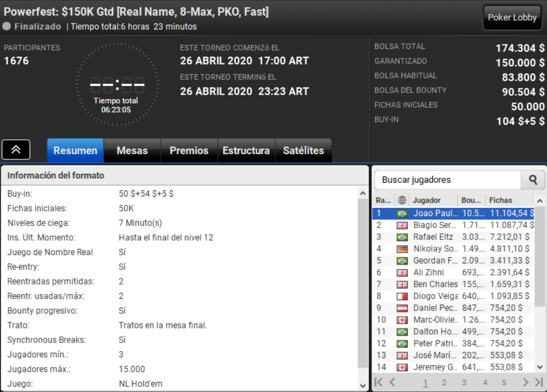Jump to last page of player list
This screenshot has width=547, height=392.
(539, 382)
